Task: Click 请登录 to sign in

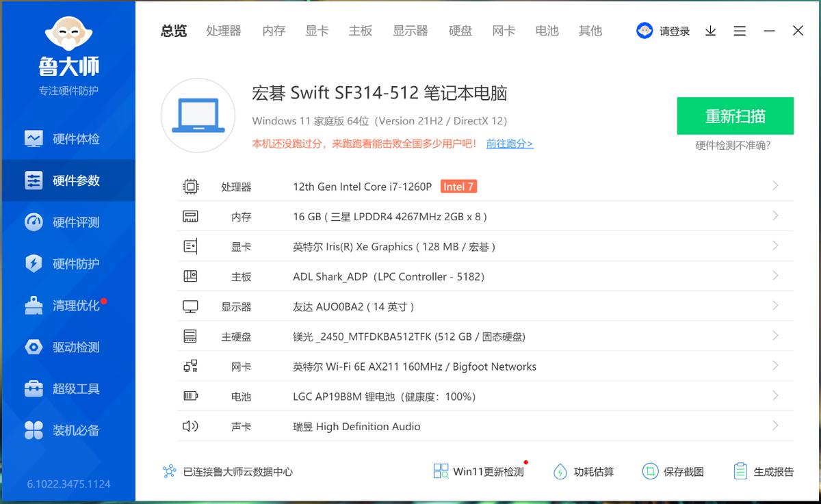Action: coord(674,31)
